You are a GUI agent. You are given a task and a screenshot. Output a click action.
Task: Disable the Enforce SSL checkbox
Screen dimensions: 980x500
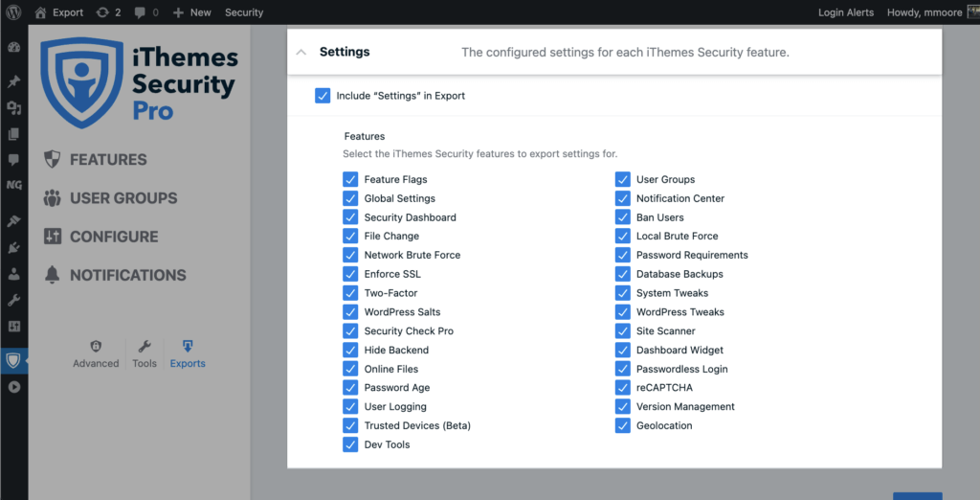pos(350,274)
